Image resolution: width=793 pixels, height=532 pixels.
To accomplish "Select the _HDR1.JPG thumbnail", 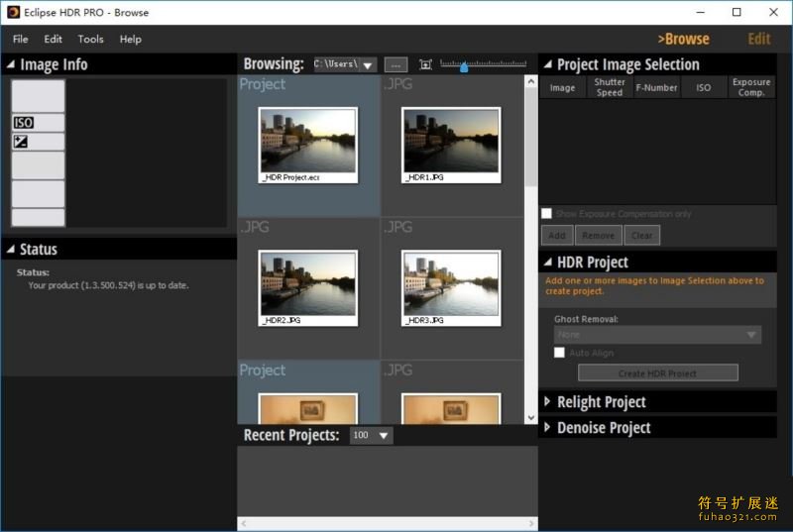I will 451,141.
